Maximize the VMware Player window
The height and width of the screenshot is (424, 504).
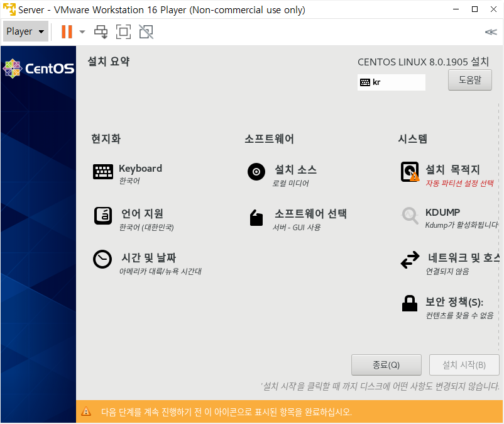(474, 9)
